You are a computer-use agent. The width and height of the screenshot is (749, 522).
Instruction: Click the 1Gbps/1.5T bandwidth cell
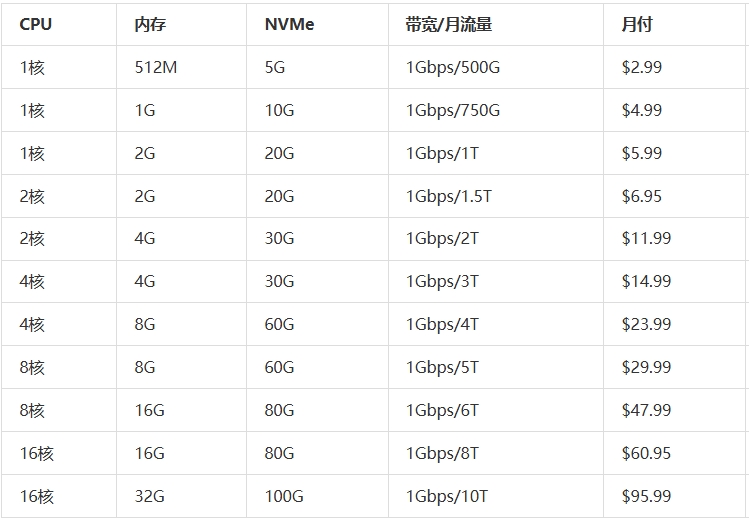(x=448, y=197)
